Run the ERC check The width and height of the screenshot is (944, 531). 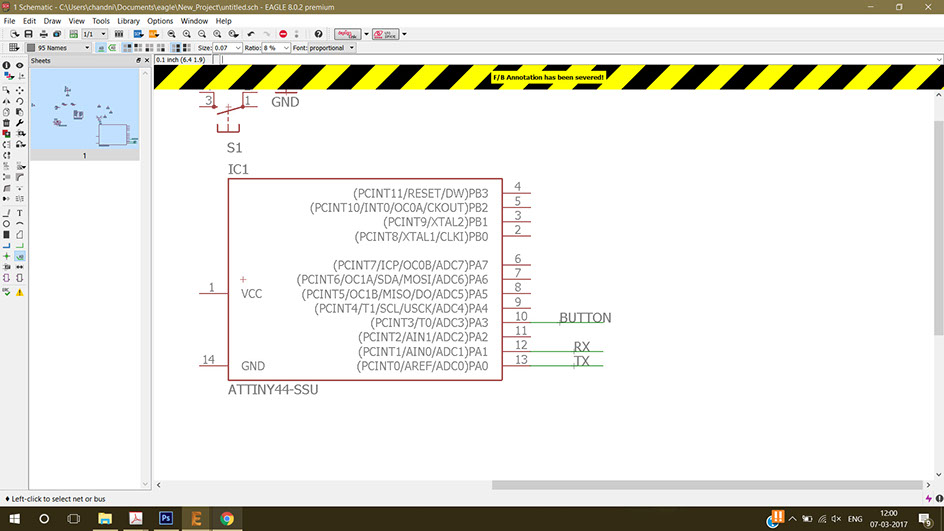(x=7, y=293)
